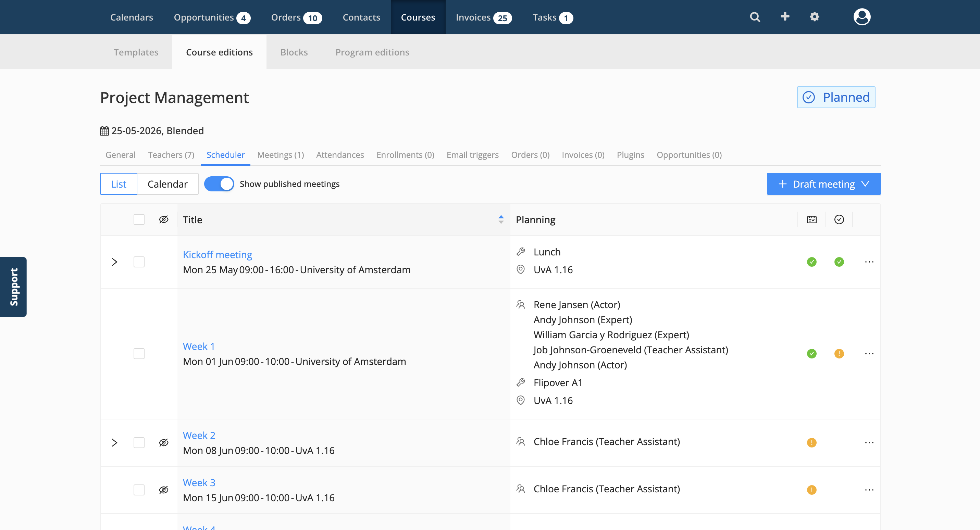Open the Support side panel

13,287
